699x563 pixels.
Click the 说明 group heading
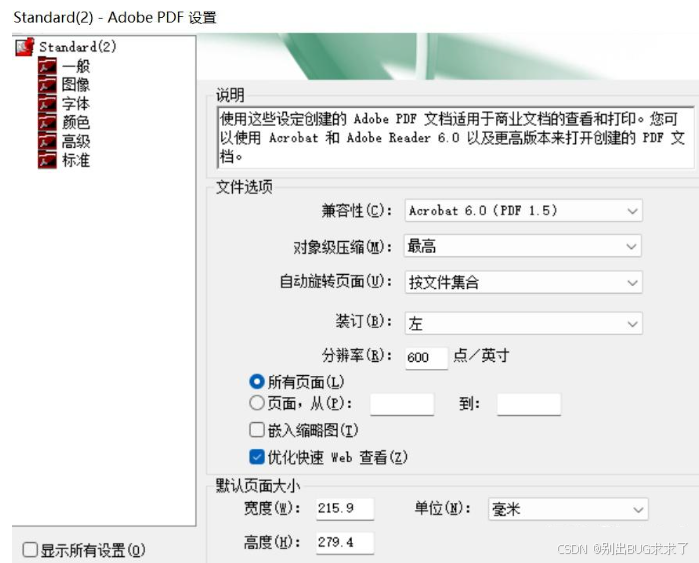pos(230,95)
